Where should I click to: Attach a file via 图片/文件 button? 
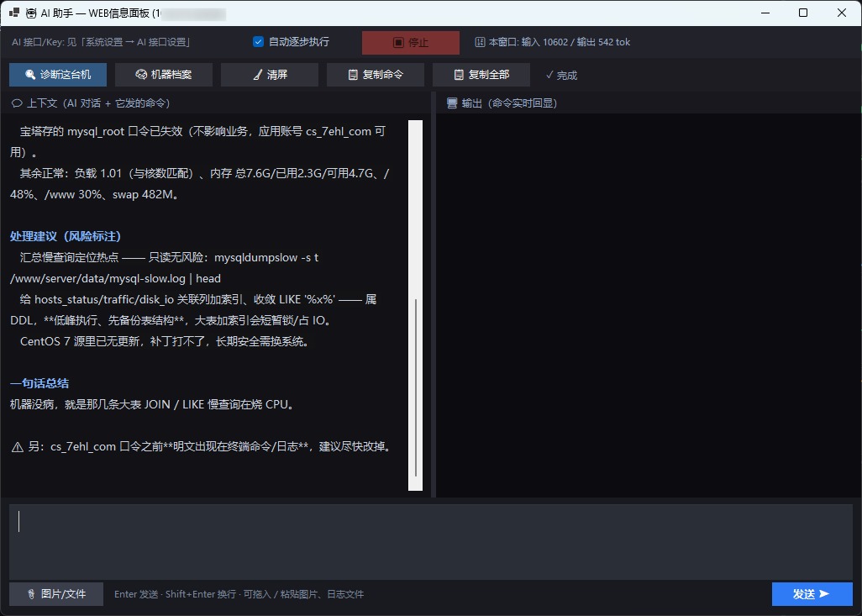click(x=56, y=594)
